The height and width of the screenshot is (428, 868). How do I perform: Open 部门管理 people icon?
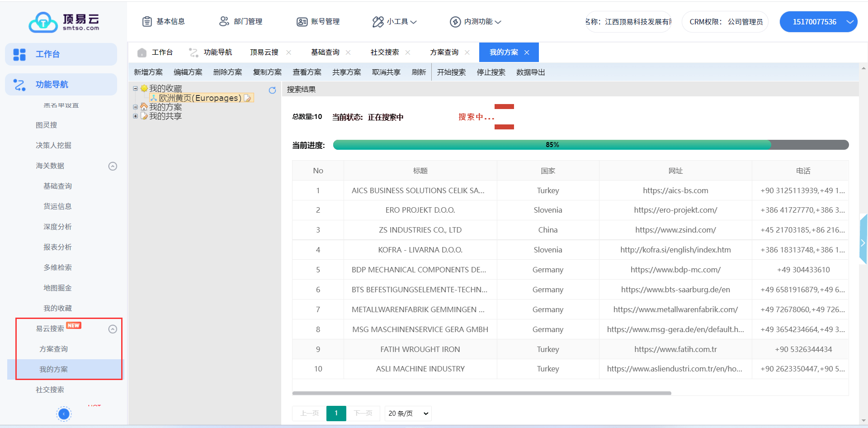point(224,22)
